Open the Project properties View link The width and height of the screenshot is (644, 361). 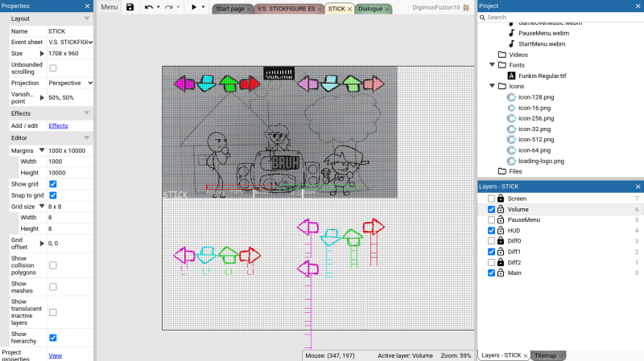point(55,355)
